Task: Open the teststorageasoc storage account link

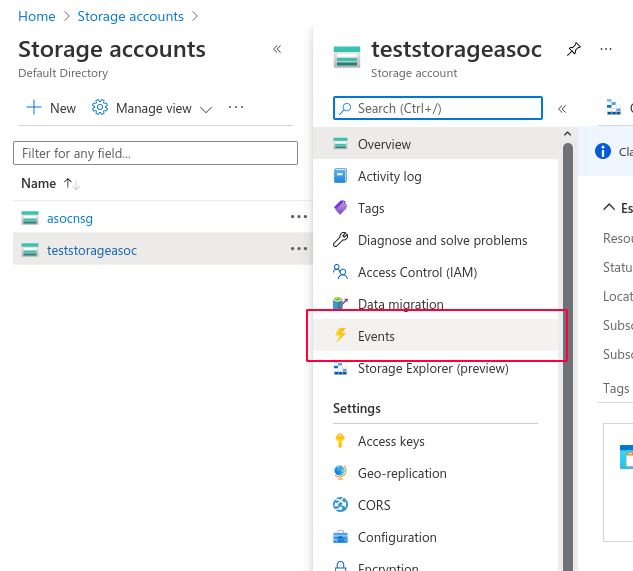Action: tap(92, 250)
